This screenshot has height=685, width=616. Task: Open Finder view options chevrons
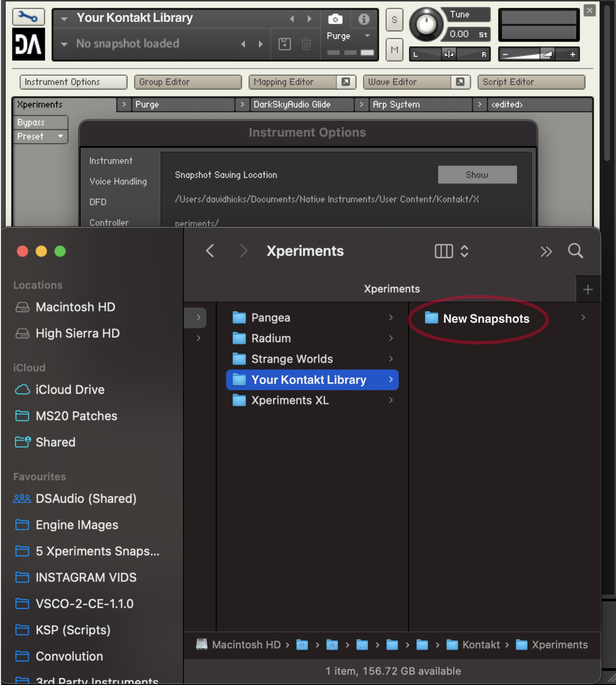(x=464, y=251)
